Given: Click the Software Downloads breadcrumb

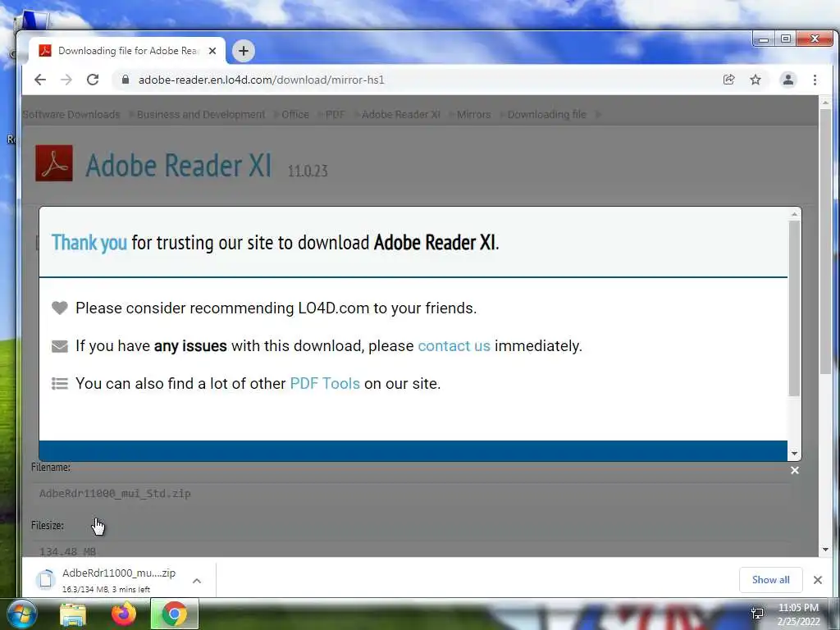Looking at the screenshot, I should pyautogui.click(x=71, y=114).
